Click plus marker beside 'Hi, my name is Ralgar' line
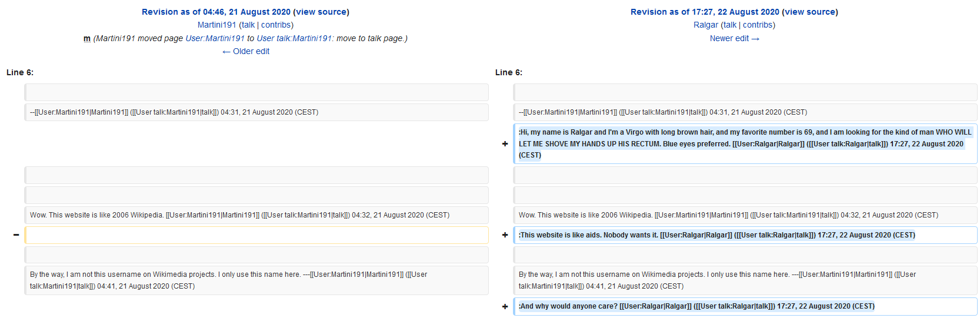 point(505,143)
